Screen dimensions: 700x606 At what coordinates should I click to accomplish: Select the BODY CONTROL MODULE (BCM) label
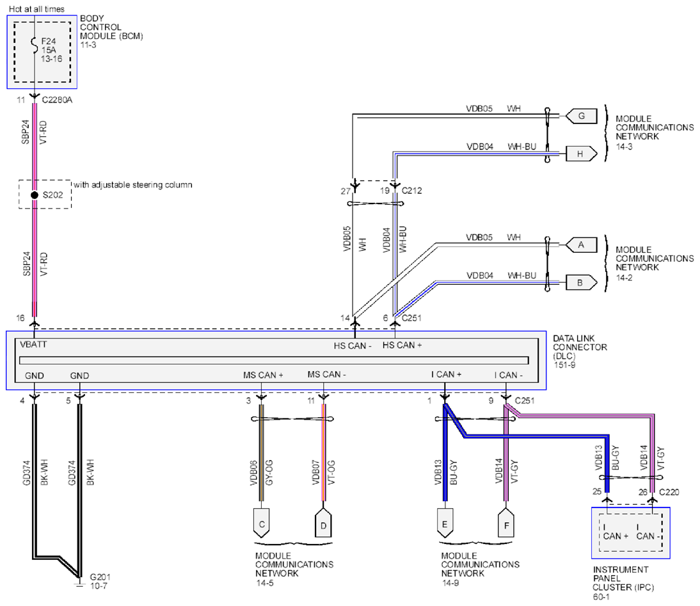(x=111, y=28)
